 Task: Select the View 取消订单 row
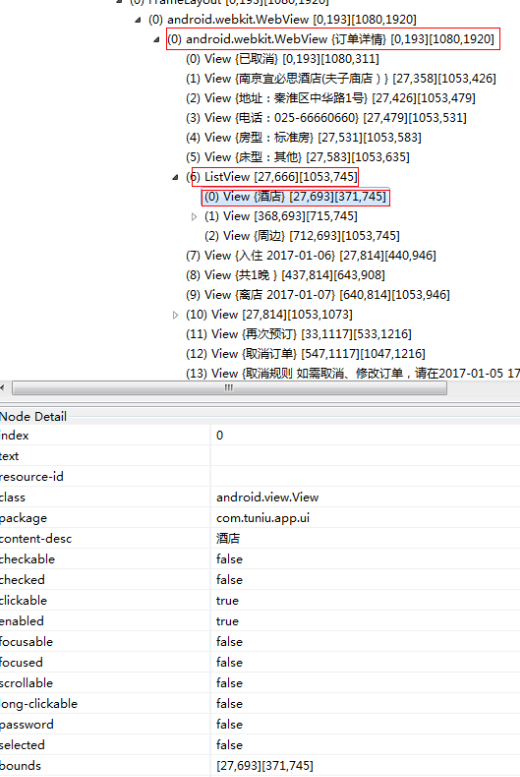click(x=305, y=354)
